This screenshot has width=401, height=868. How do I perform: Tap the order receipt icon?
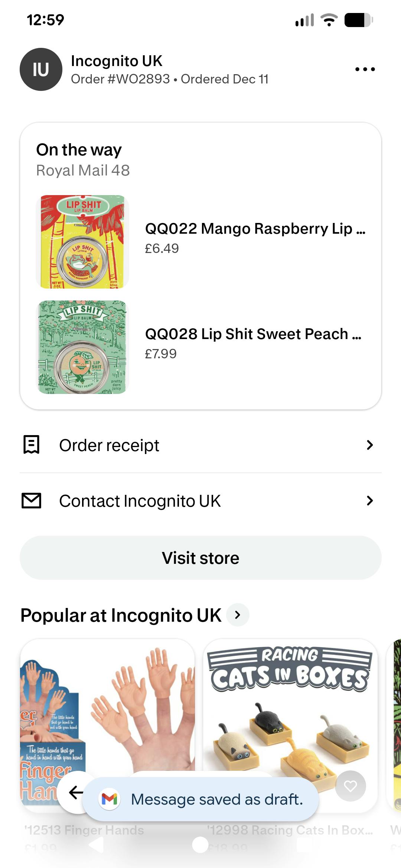point(32,444)
